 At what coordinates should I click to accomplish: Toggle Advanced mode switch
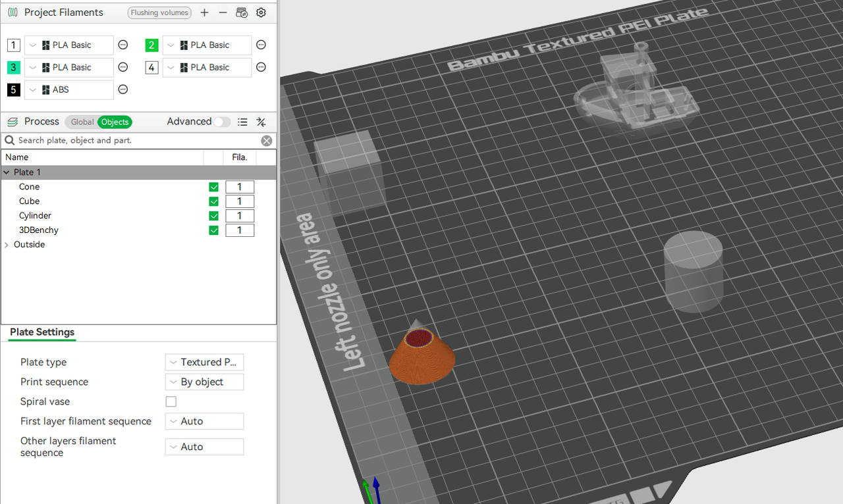pos(222,122)
